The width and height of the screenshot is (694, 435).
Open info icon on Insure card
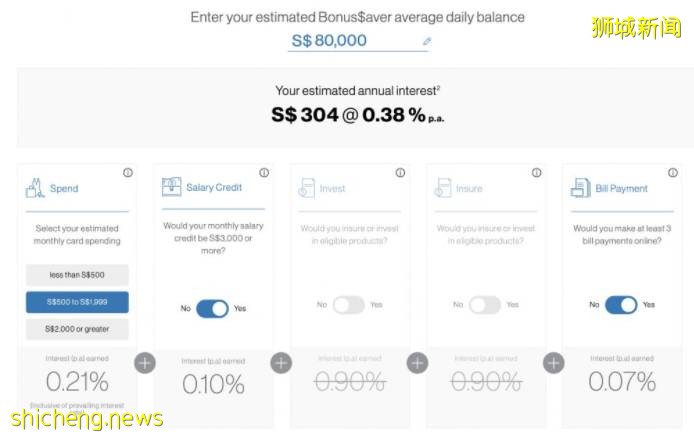(x=535, y=173)
